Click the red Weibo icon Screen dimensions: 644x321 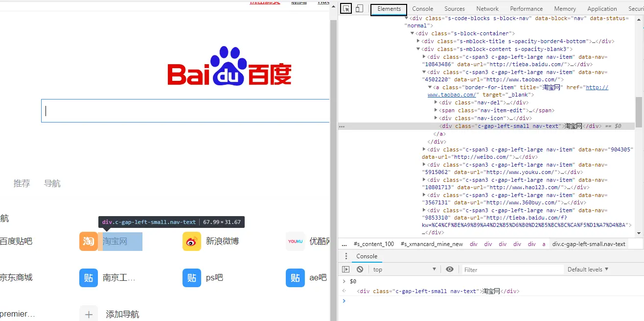click(192, 241)
